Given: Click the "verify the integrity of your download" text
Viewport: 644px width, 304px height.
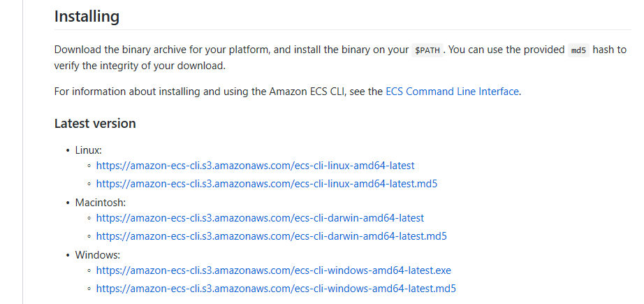Looking at the screenshot, I should [140, 66].
